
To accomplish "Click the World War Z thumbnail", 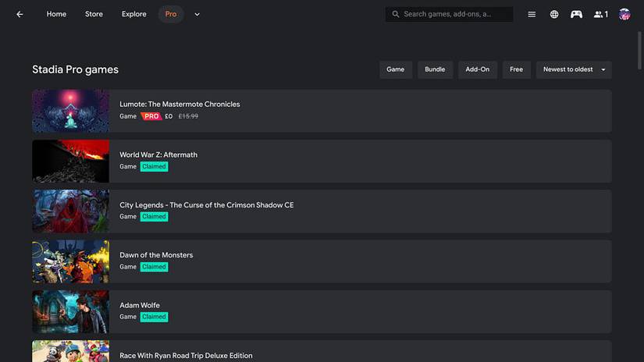I will pos(70,161).
